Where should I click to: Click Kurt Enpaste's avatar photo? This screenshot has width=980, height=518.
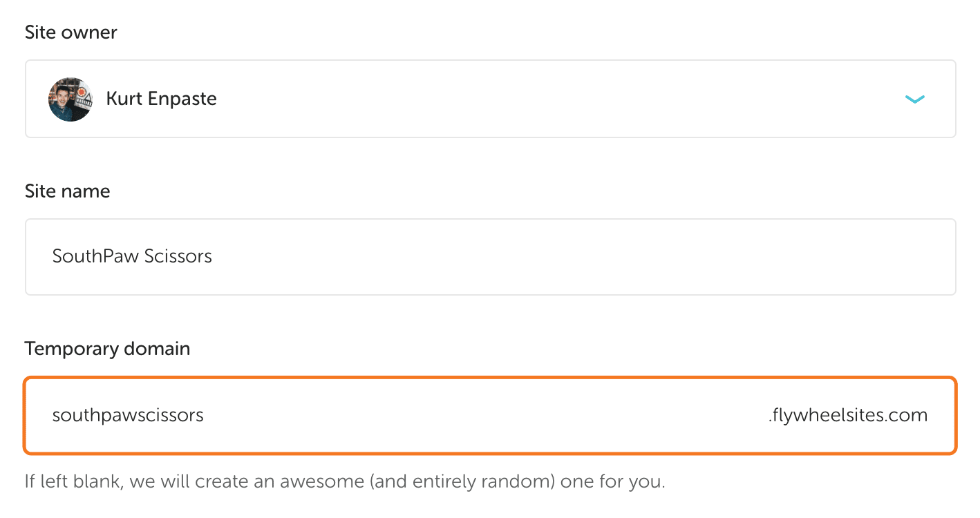70,99
